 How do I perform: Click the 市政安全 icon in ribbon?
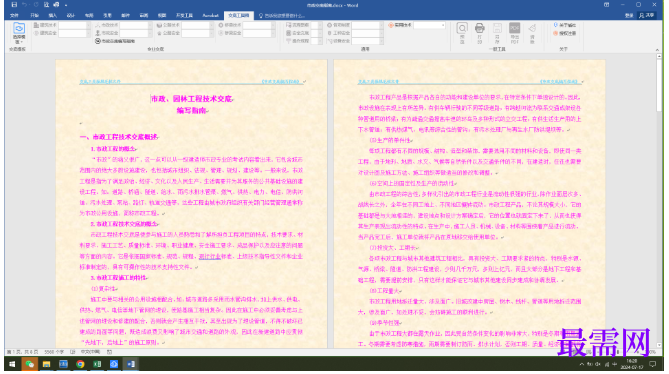pyautogui.click(x=98, y=33)
